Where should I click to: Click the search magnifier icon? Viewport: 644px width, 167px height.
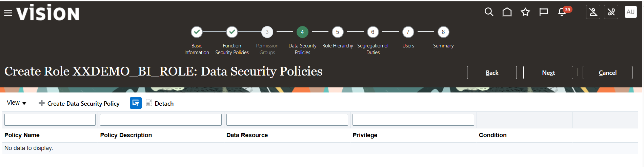[489, 12]
